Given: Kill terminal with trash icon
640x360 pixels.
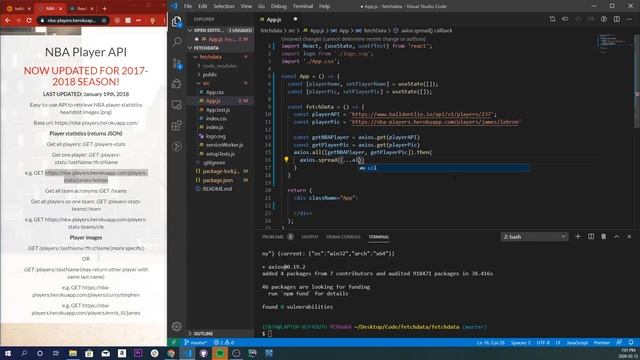Looking at the screenshot, I should click(x=603, y=236).
